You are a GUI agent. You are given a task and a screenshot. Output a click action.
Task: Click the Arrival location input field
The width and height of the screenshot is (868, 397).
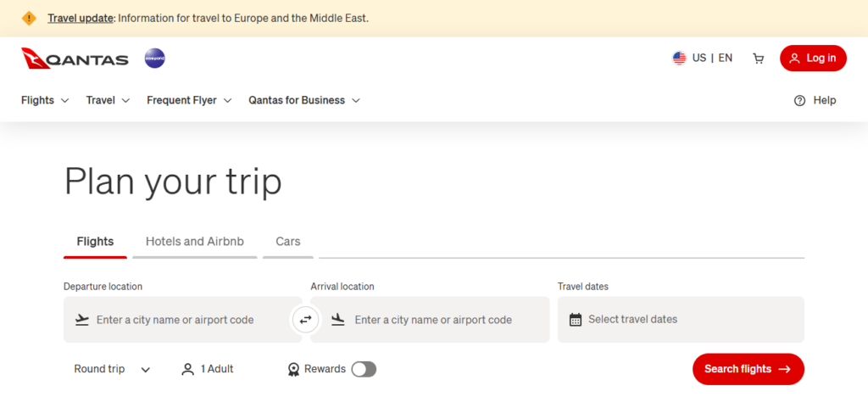(x=430, y=320)
